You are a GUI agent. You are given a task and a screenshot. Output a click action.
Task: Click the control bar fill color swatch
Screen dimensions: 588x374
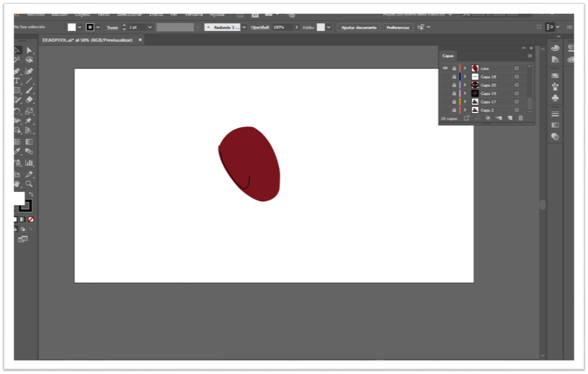(72, 27)
